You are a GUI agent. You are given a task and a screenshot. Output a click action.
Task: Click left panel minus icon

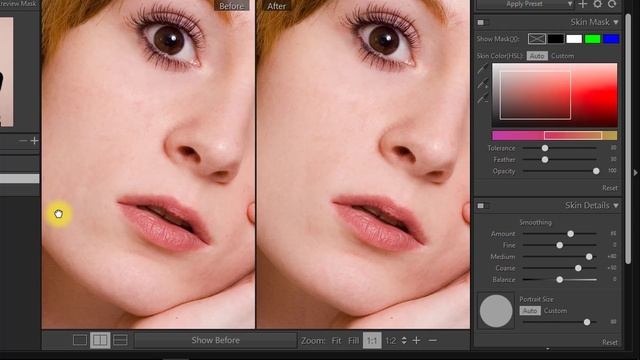[23, 141]
